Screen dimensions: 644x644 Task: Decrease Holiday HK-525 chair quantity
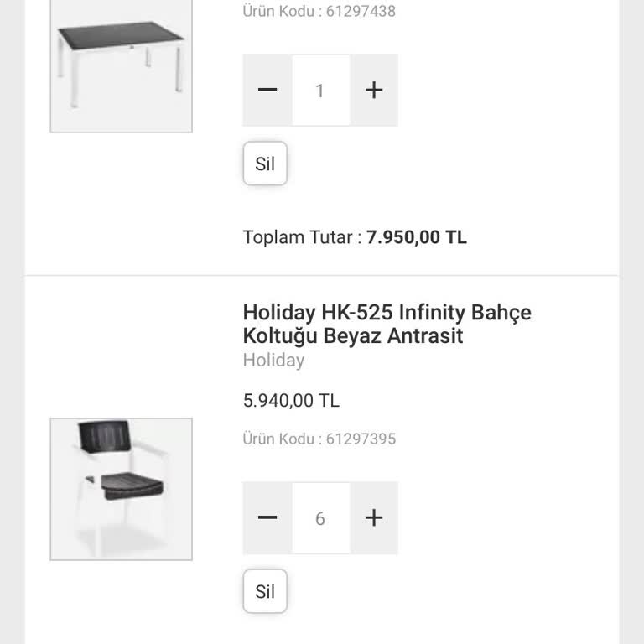tap(267, 518)
